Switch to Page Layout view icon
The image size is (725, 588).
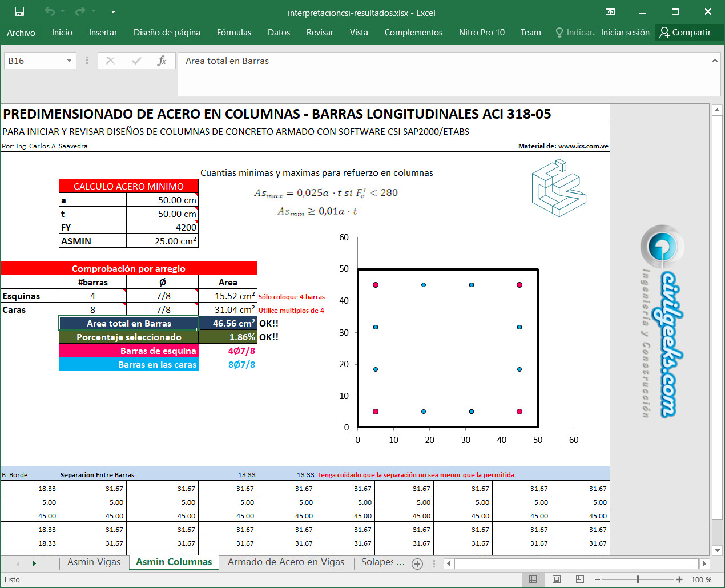click(557, 579)
